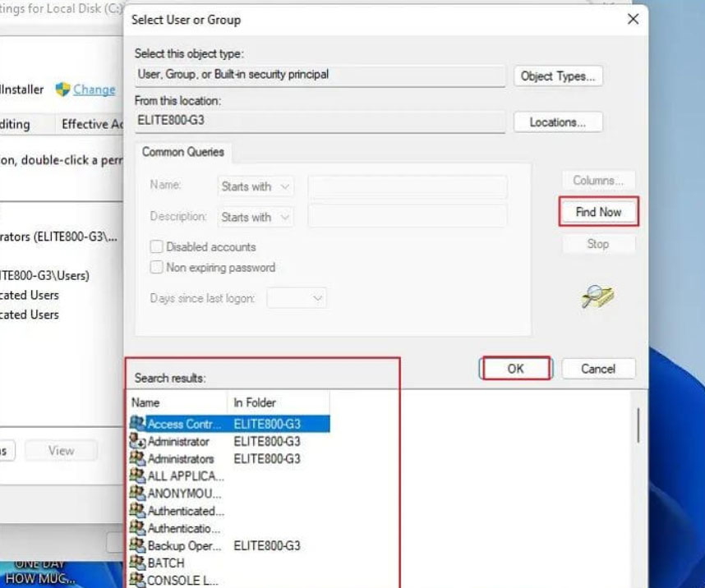The image size is (705, 588).
Task: Click the Name query text field
Action: pyautogui.click(x=408, y=186)
